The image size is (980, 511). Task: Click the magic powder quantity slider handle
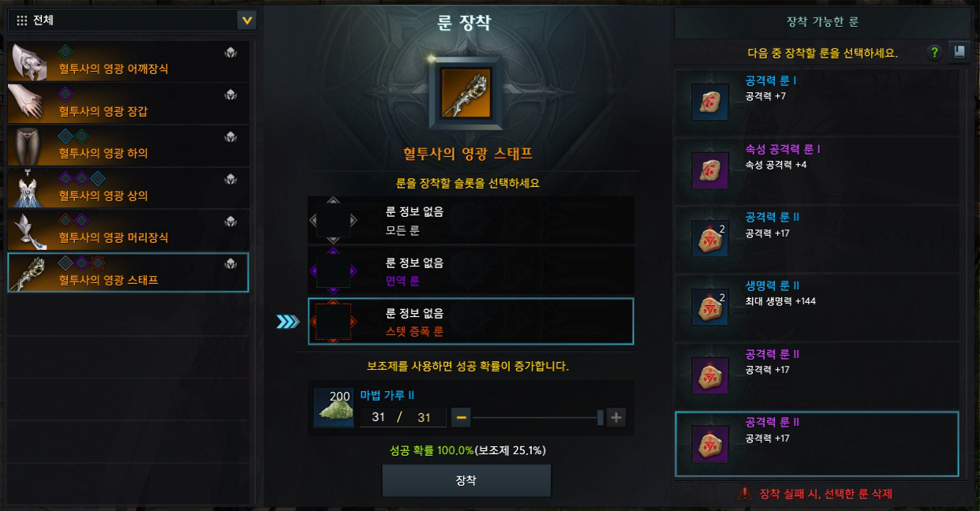[x=600, y=417]
